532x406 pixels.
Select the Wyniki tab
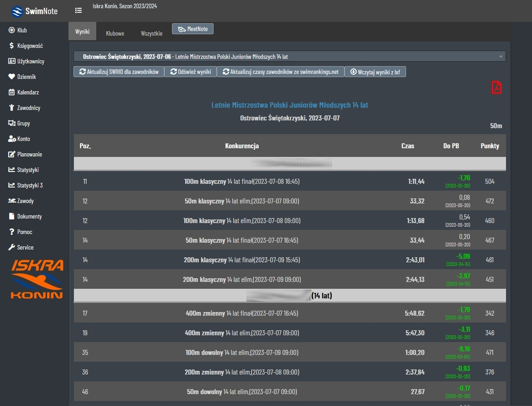click(x=82, y=32)
